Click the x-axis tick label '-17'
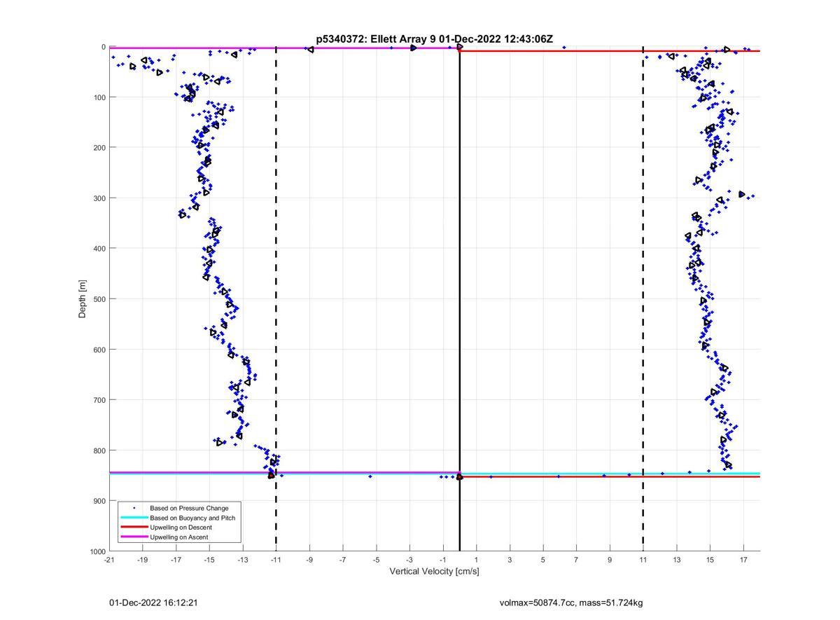Screen dimensions: 840x620 pos(176,560)
